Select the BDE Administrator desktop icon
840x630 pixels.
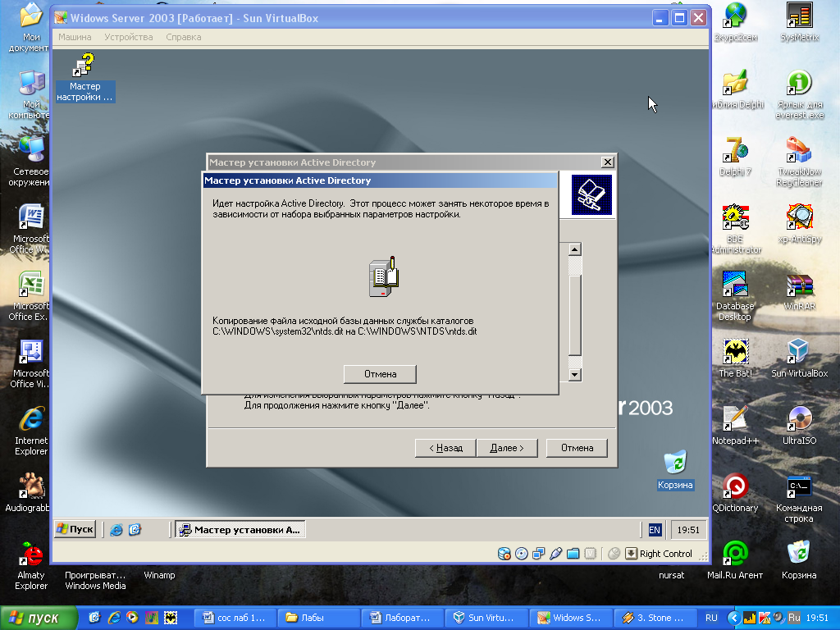pos(735,230)
